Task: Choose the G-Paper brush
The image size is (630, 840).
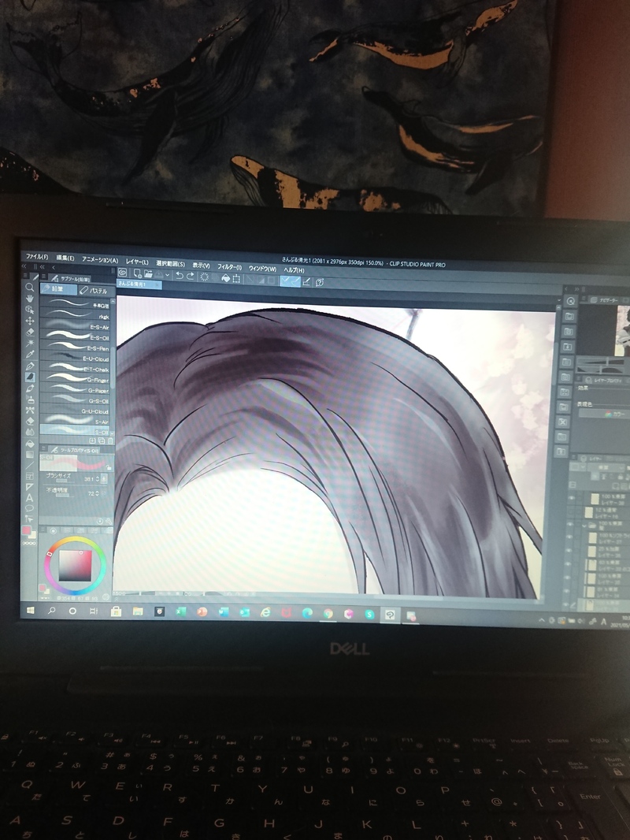Action: [x=75, y=390]
